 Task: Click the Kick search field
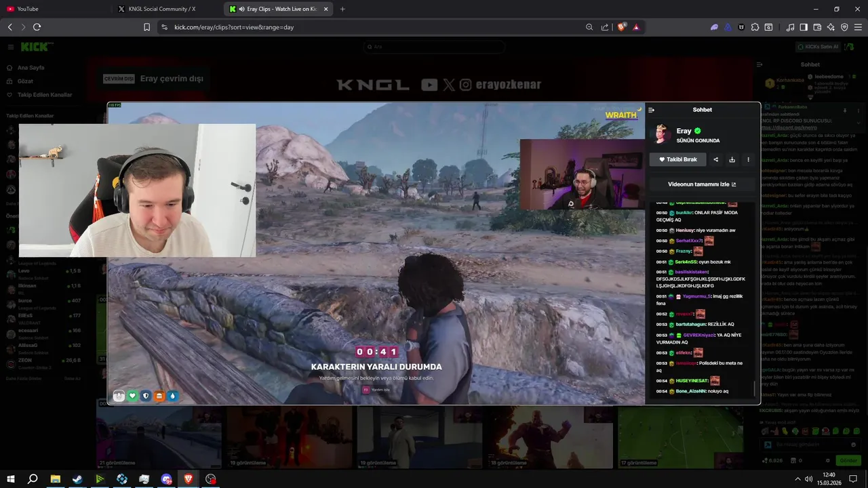(434, 47)
